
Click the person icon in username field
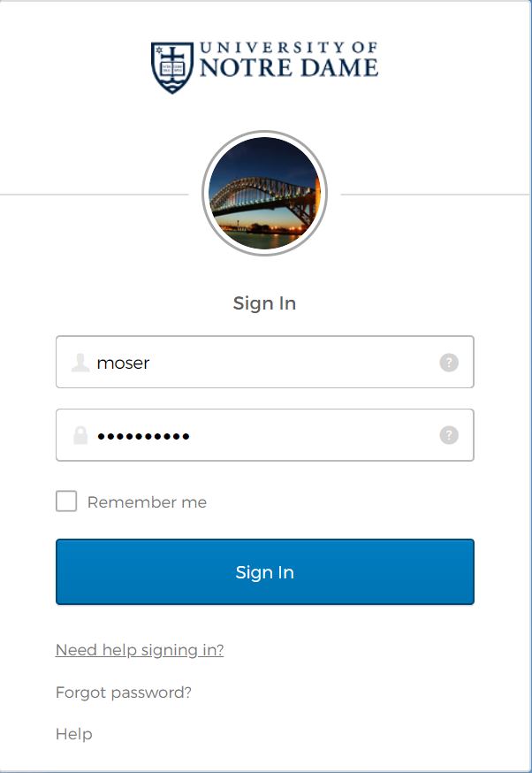tap(80, 363)
